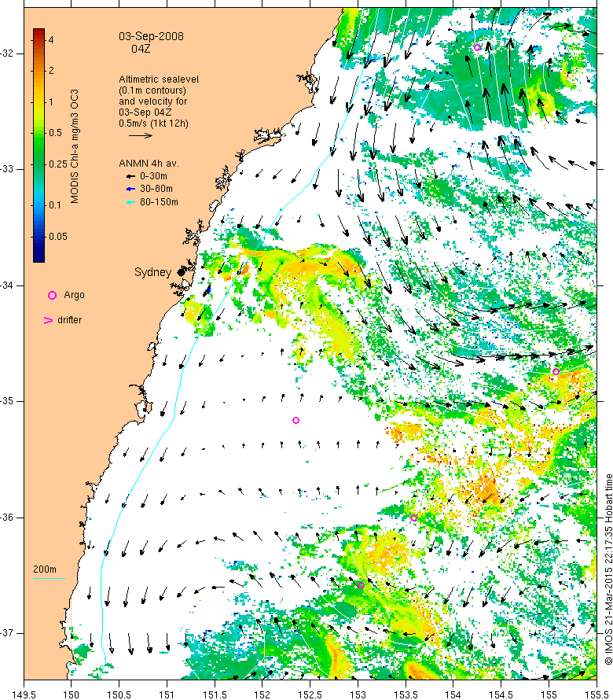Click the blue 30-80m arrow symbol

pos(130,190)
